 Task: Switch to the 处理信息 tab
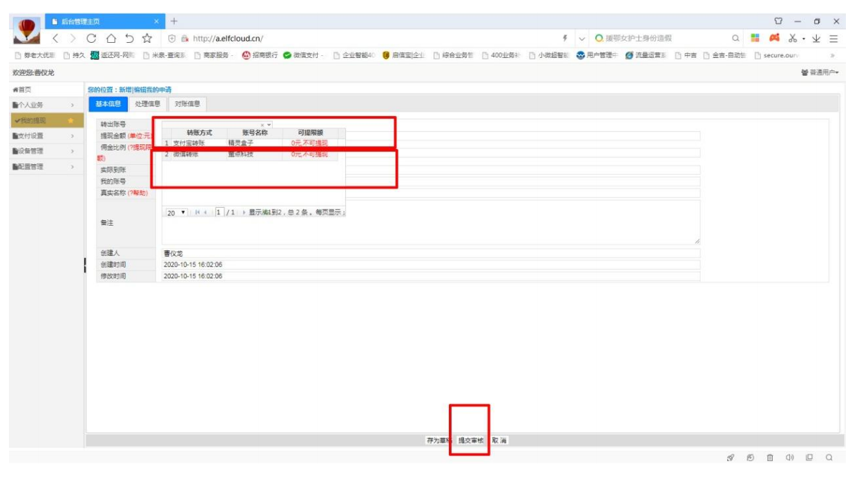148,104
